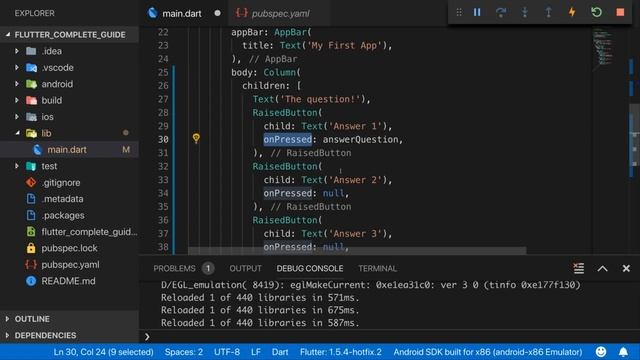Screen dimensions: 640x360
Task: Open the OUTPUT panel tab
Action: coord(245,268)
